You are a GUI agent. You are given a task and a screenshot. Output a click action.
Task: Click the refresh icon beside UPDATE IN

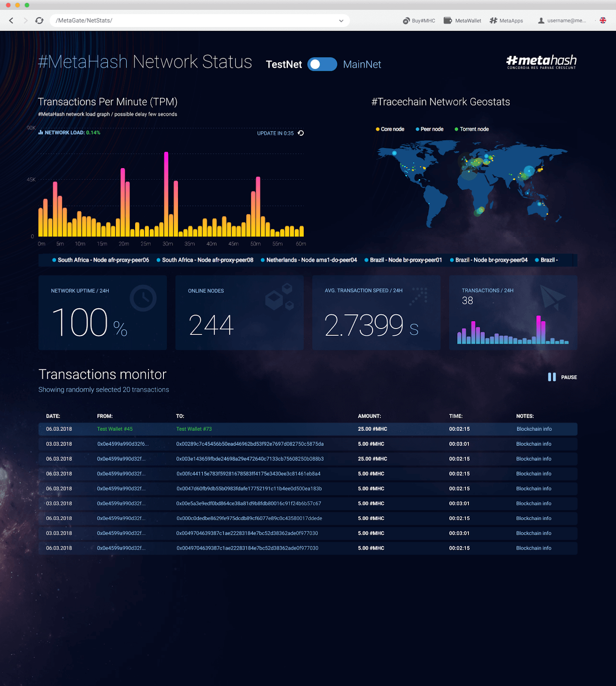pyautogui.click(x=301, y=133)
